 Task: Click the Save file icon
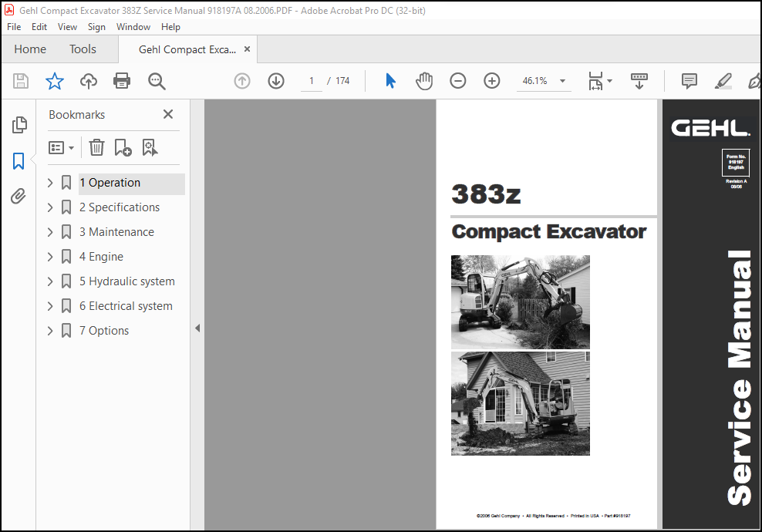tap(20, 81)
